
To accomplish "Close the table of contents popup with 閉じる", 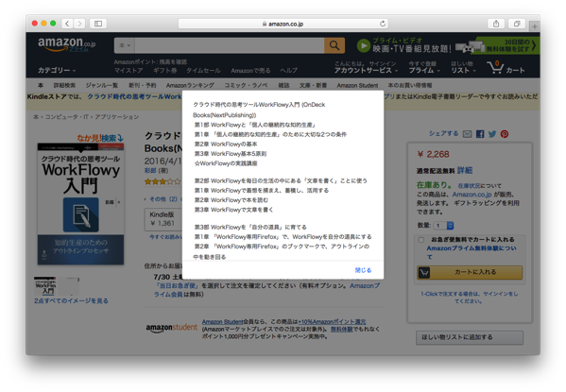I will point(363,270).
